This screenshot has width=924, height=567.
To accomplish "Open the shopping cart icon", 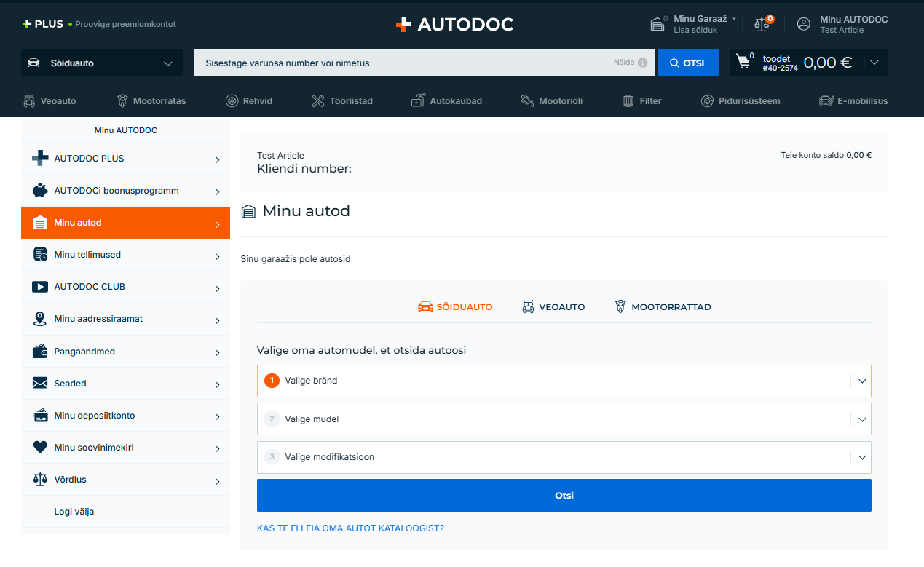I will pyautogui.click(x=743, y=62).
